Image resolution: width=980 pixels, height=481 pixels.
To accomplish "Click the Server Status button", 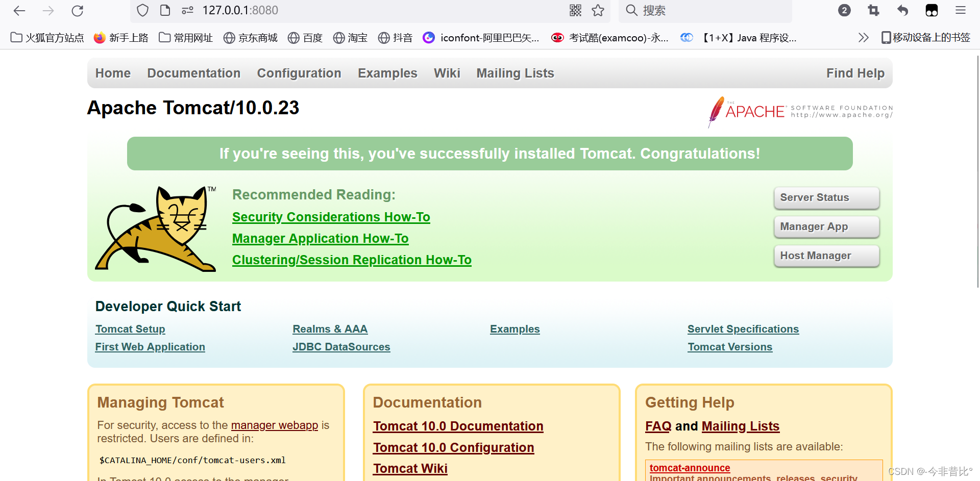I will coord(826,198).
